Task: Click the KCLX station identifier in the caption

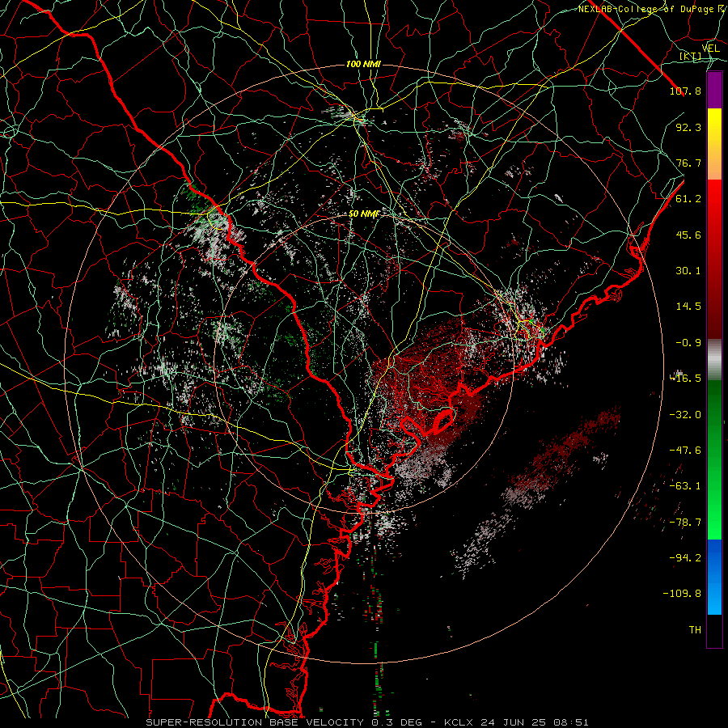Action: [x=459, y=722]
